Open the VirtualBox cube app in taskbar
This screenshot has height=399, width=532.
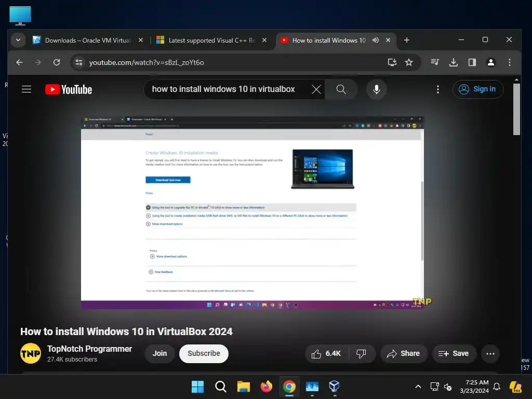click(335, 387)
